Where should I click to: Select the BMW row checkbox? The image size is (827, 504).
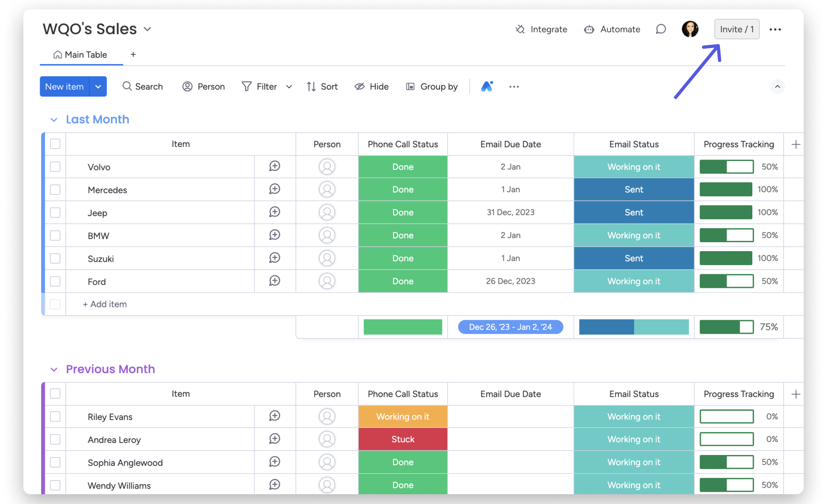(x=55, y=235)
